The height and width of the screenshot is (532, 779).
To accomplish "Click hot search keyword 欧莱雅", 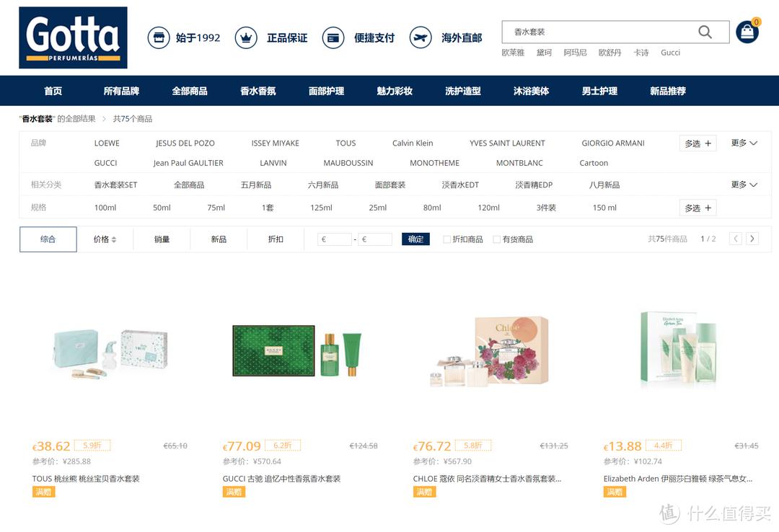I will click(513, 53).
